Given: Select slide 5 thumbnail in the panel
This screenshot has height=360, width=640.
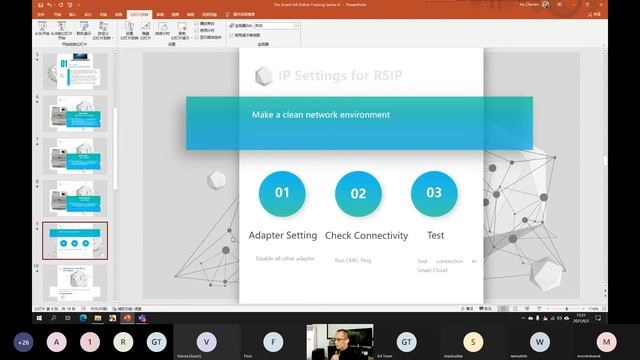Looking at the screenshot, I should [75, 71].
